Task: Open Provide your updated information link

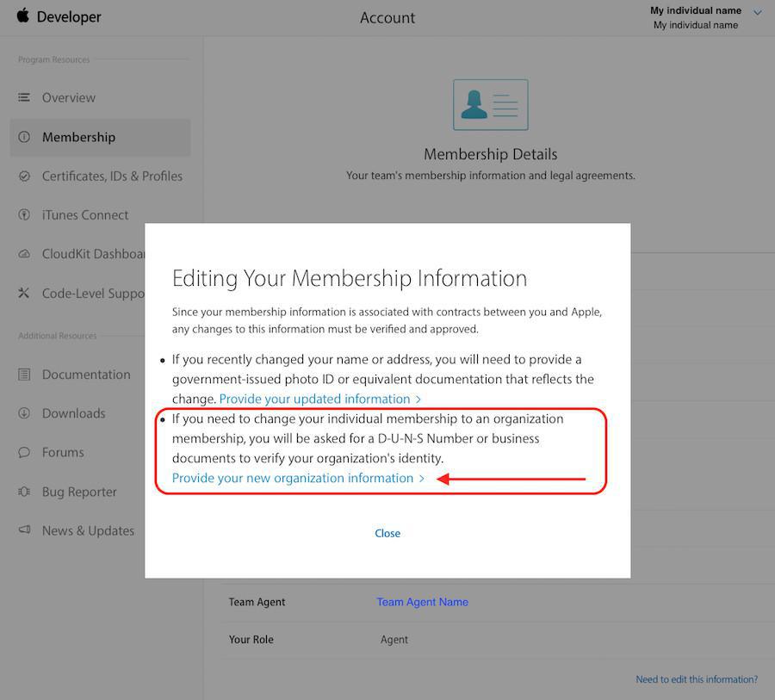Action: (x=320, y=399)
